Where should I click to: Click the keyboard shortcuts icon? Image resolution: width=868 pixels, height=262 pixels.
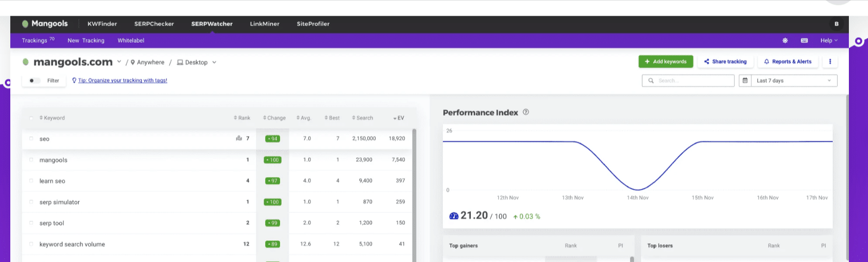click(x=804, y=40)
